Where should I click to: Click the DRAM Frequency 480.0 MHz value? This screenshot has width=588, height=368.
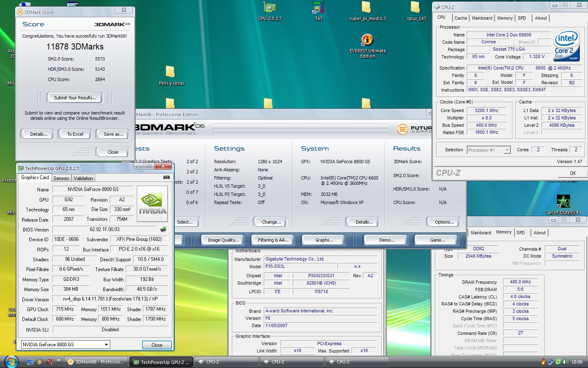coord(520,282)
